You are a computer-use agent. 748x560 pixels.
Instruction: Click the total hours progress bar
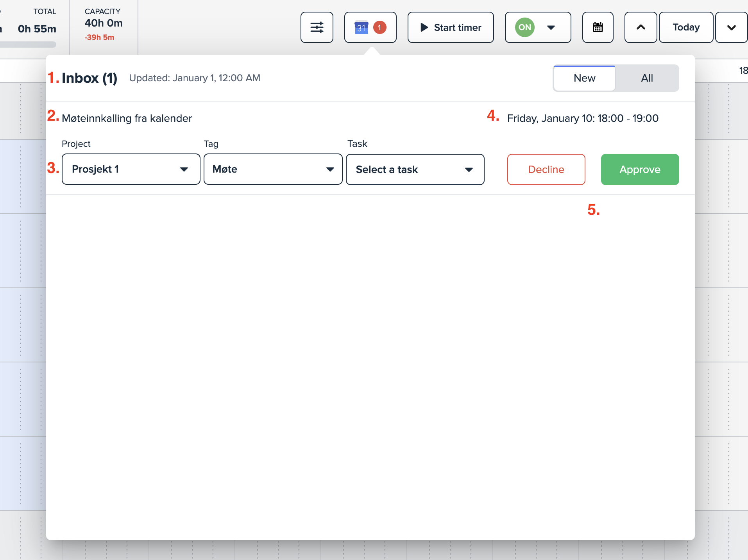pos(28,45)
